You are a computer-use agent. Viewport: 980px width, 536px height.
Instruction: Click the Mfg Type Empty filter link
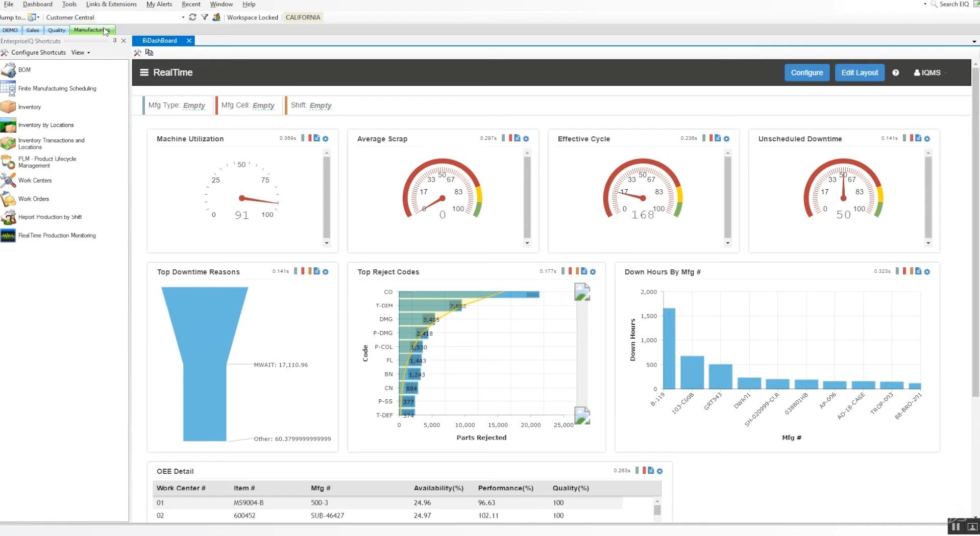pyautogui.click(x=194, y=106)
